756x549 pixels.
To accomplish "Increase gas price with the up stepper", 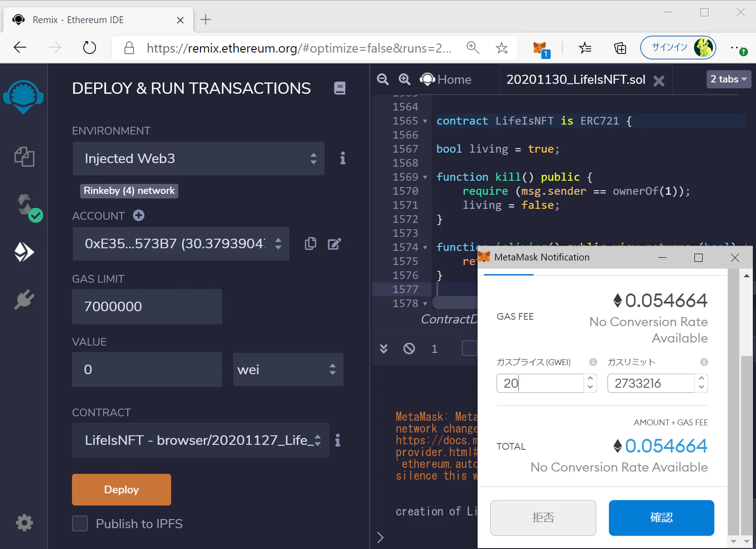I will click(590, 379).
